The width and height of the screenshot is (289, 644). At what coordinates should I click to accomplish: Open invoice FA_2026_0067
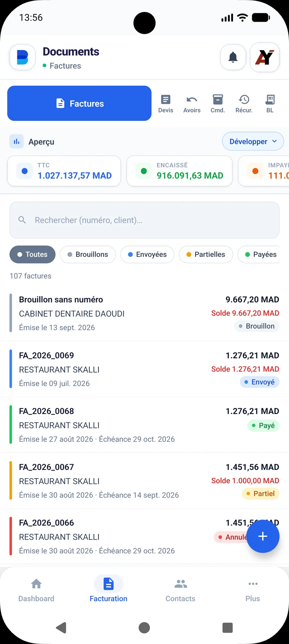pyautogui.click(x=144, y=481)
